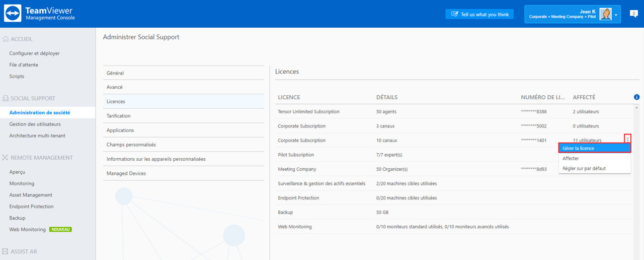This screenshot has width=644, height=260.
Task: Open Informations sur les appareils personnalisées tab
Action: coord(184,159)
